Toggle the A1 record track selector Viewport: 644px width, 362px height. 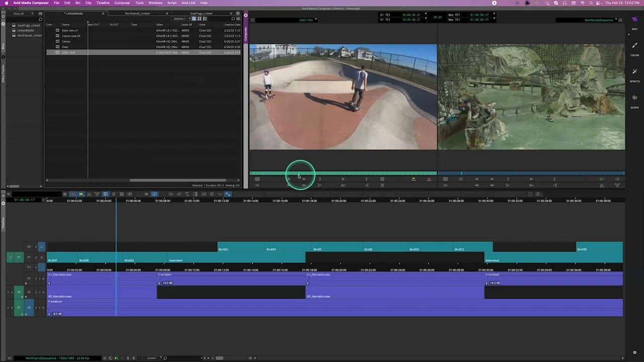[29, 279]
